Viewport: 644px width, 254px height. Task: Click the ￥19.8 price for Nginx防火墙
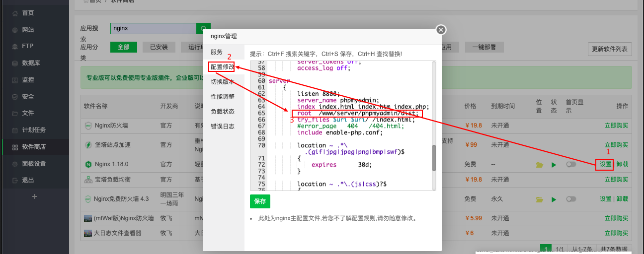coord(474,126)
